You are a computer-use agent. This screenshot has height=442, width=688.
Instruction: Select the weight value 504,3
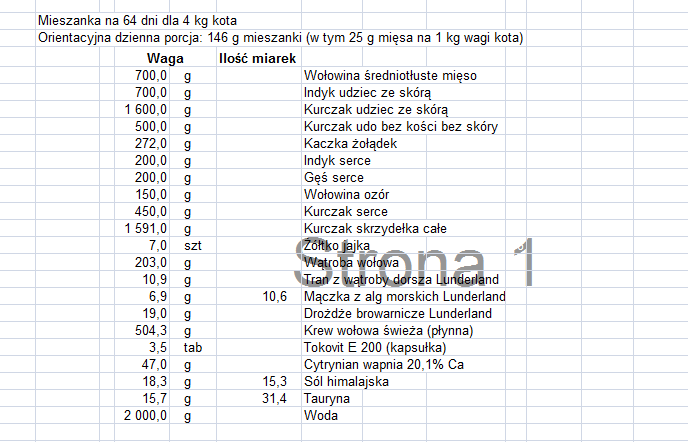pos(150,331)
